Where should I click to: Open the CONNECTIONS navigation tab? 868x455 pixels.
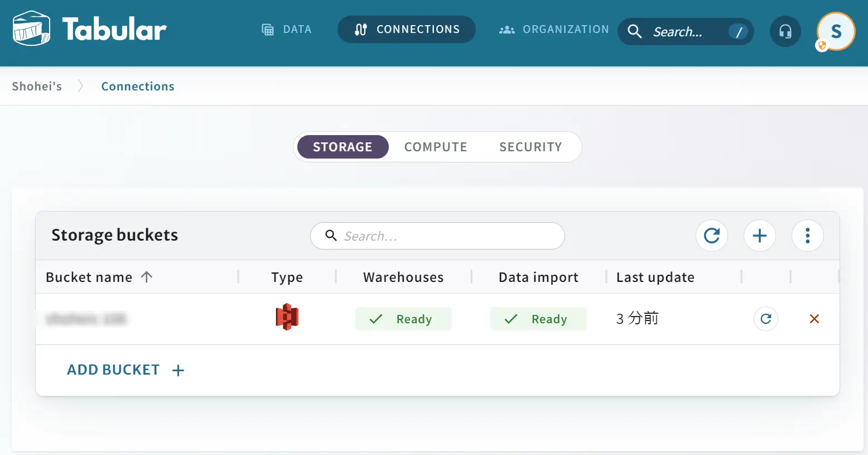tap(407, 30)
